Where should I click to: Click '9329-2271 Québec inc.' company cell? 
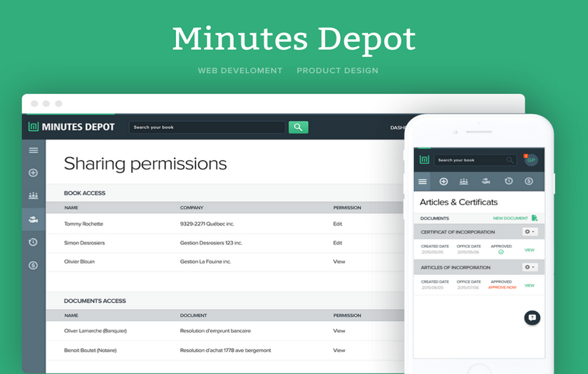207,224
